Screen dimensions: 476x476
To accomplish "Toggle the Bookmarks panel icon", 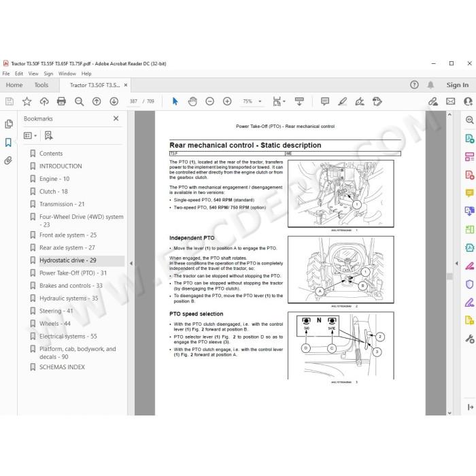I will [8, 142].
